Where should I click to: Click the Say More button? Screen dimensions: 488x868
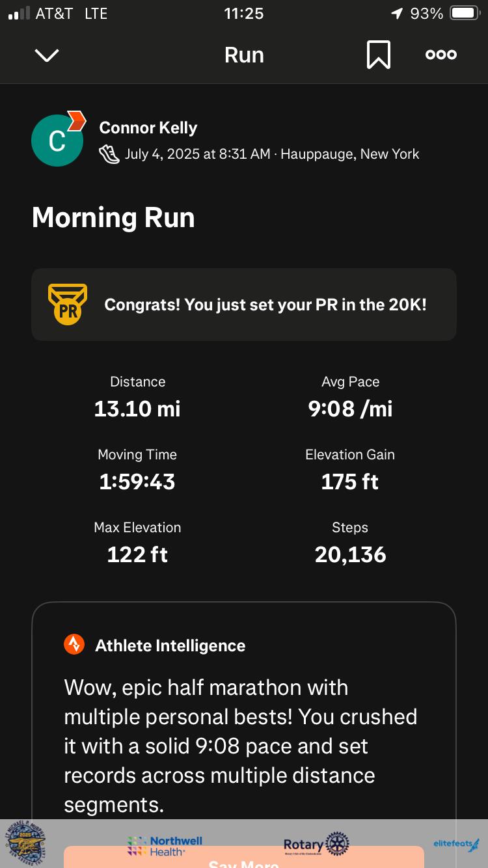(x=243, y=860)
